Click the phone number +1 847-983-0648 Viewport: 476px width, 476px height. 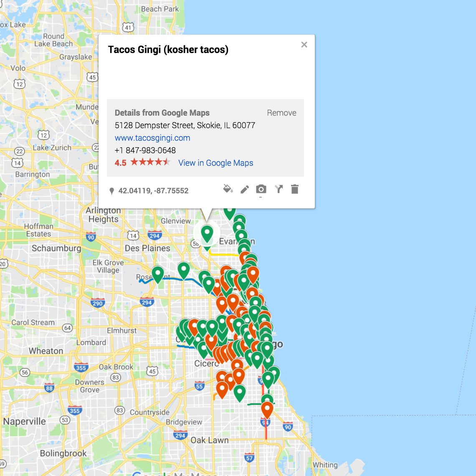click(x=145, y=150)
